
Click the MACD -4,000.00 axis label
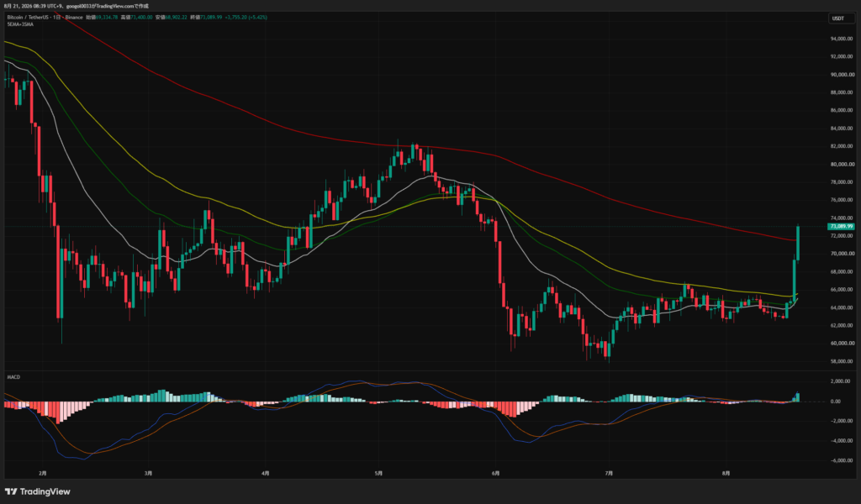click(x=842, y=440)
